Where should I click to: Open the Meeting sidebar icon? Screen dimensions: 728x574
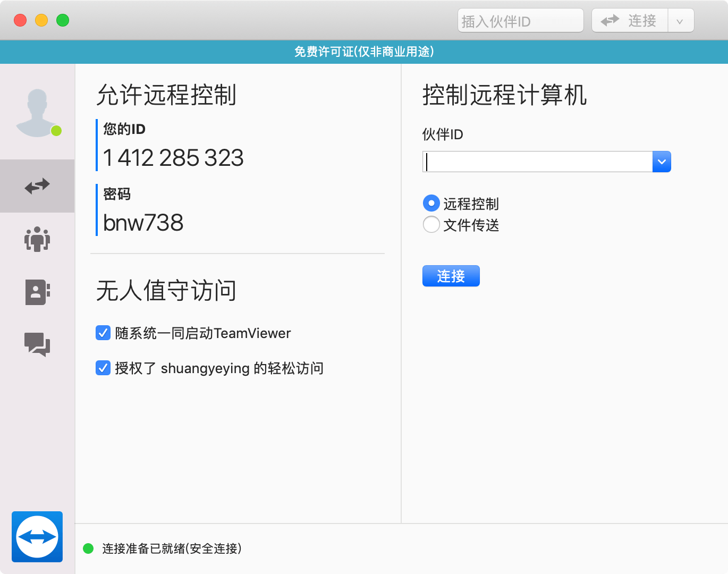[37, 239]
